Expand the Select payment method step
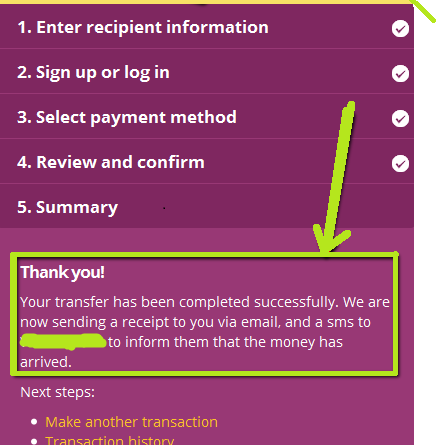Image resolution: width=436 pixels, height=445 pixels. [x=207, y=117]
